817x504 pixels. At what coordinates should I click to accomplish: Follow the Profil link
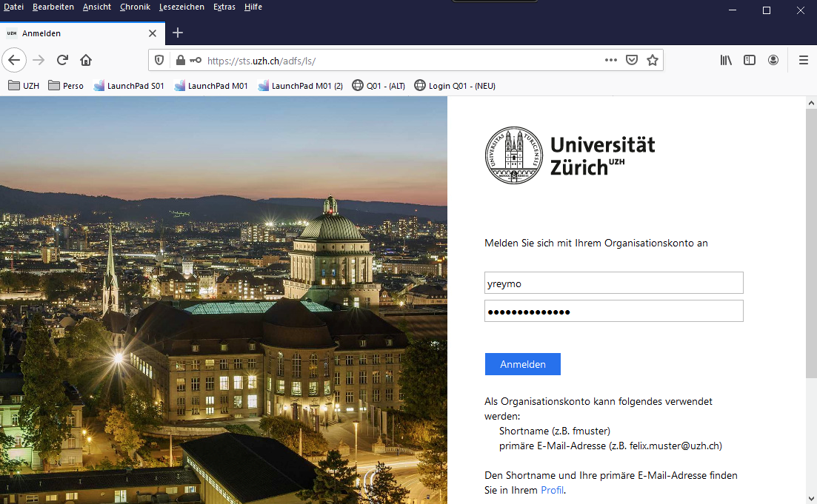[x=552, y=490]
